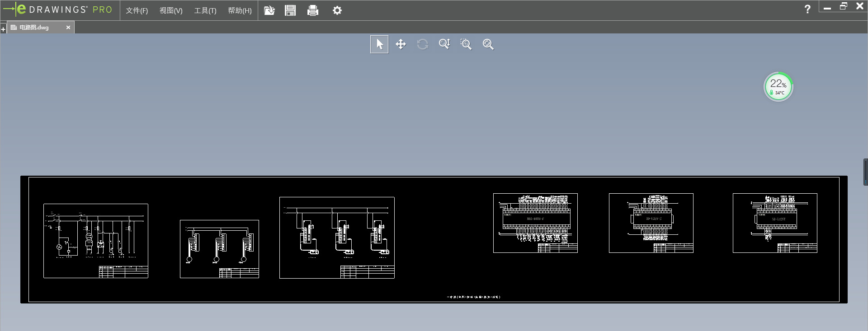Click the eDrawings Pro logo

[x=58, y=9]
